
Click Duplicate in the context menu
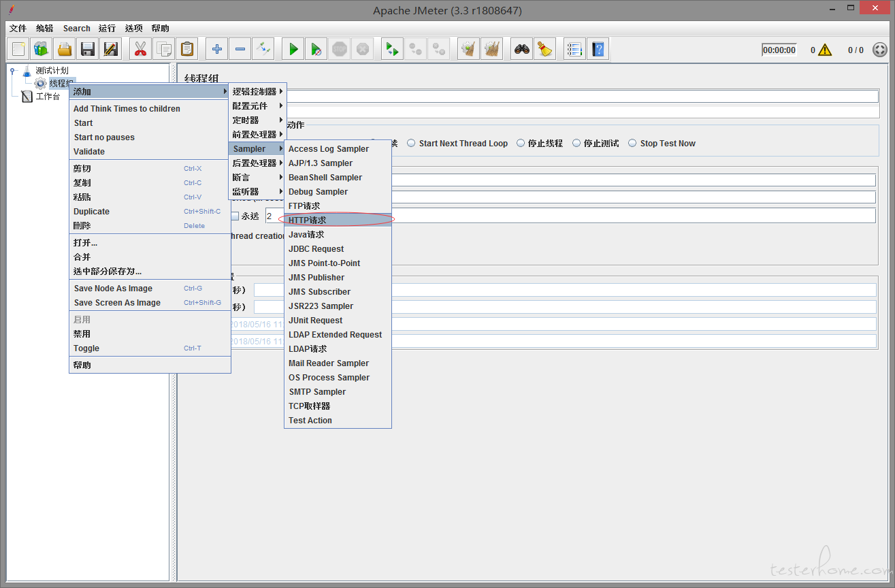pos(150,212)
